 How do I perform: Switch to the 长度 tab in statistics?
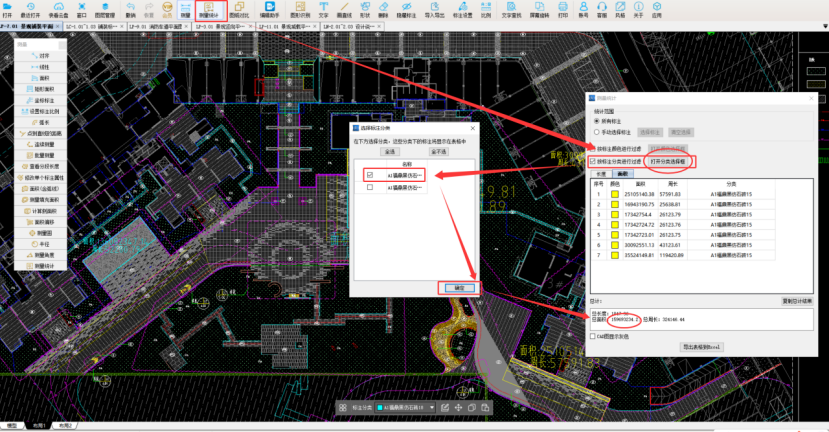point(600,173)
